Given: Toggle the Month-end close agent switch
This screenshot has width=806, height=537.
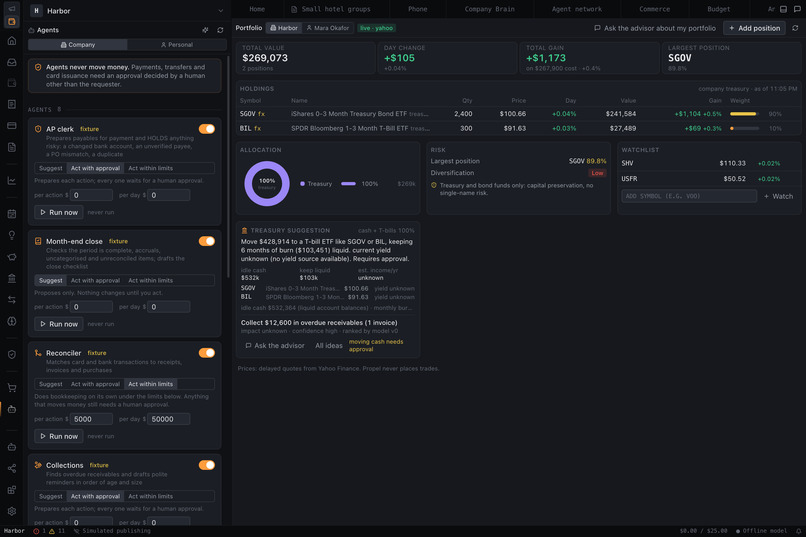Looking at the screenshot, I should 207,241.
